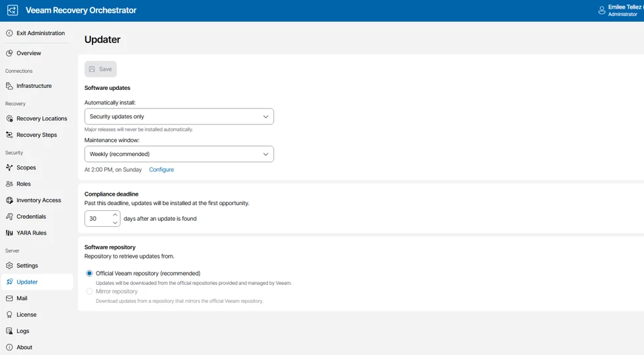Image resolution: width=644 pixels, height=355 pixels.
Task: Open Roles page
Action: (37, 184)
